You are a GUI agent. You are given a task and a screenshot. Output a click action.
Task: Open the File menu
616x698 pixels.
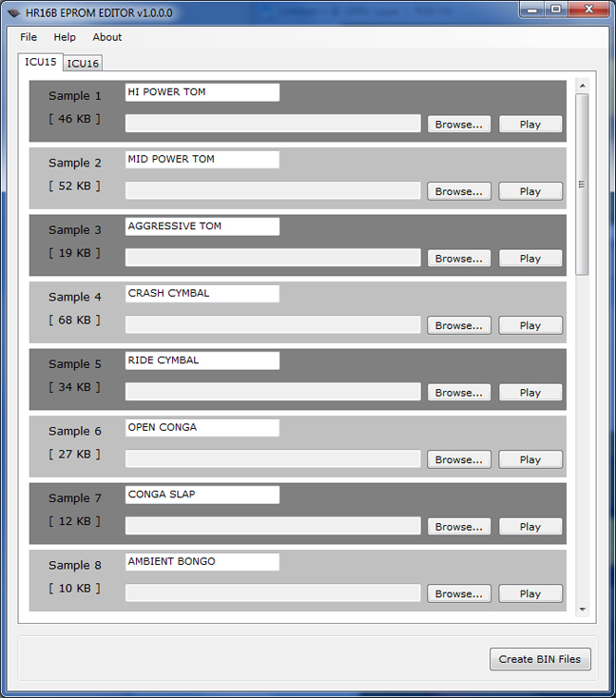(x=29, y=37)
